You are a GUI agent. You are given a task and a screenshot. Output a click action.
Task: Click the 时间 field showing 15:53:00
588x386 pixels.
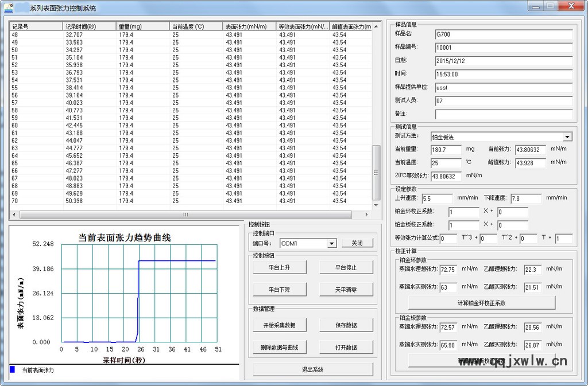(504, 74)
